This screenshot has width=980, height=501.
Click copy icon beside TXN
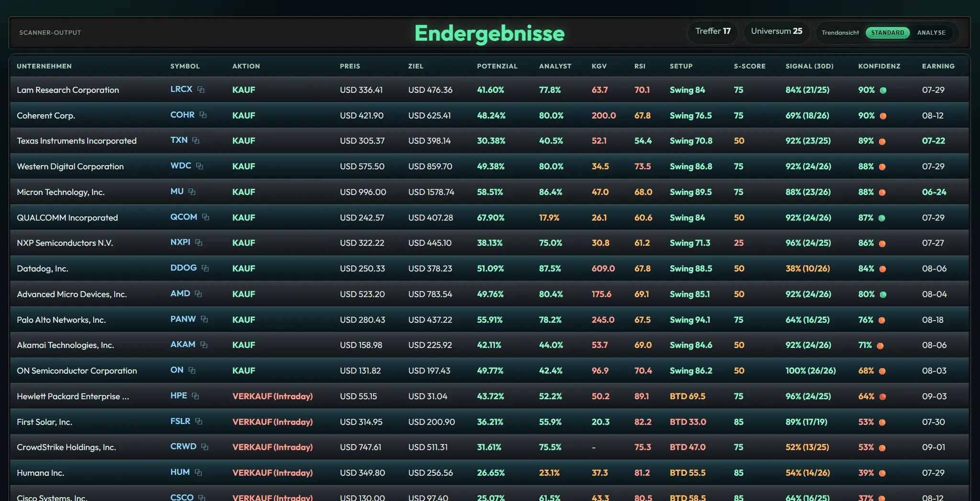tap(196, 141)
